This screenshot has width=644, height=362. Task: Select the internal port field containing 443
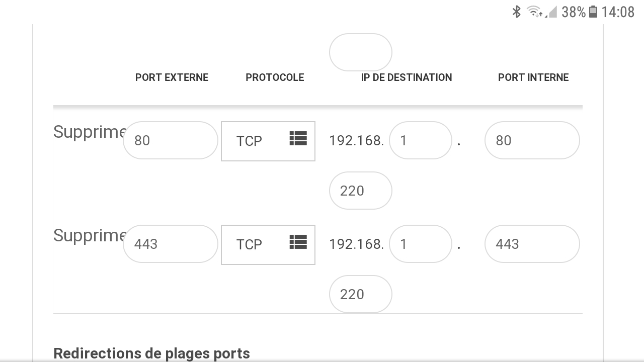pyautogui.click(x=532, y=244)
